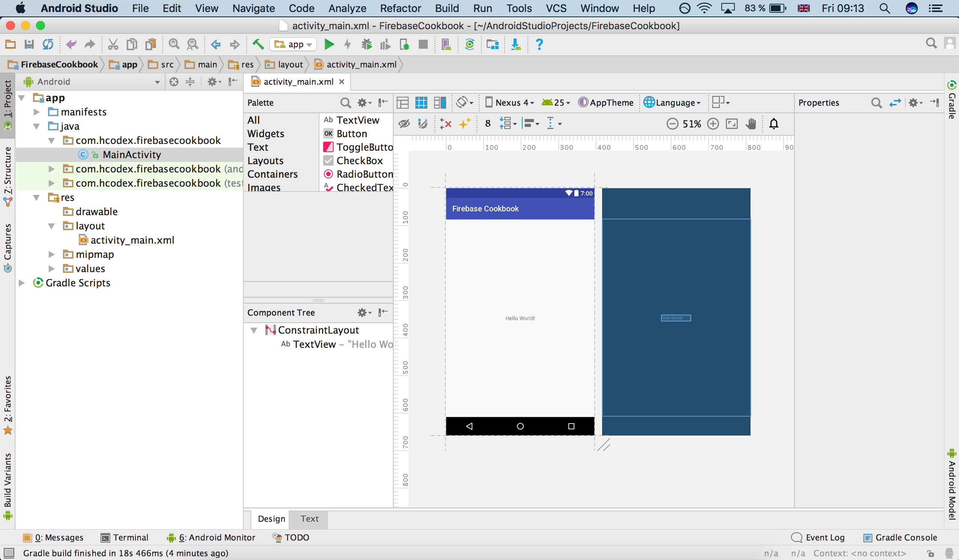
Task: Click the Infer Constraints sparkle icon
Action: click(x=464, y=124)
